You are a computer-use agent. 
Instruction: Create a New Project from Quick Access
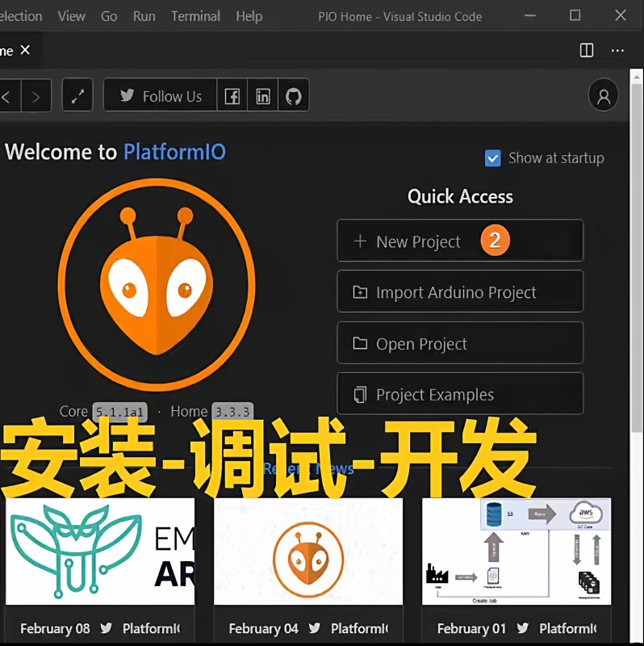point(460,241)
